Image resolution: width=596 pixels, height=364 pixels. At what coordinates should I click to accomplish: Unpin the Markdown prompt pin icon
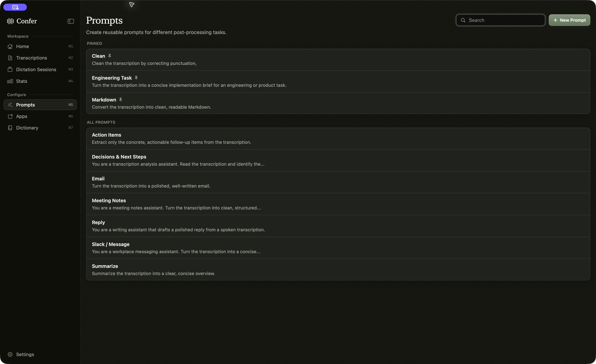[120, 100]
